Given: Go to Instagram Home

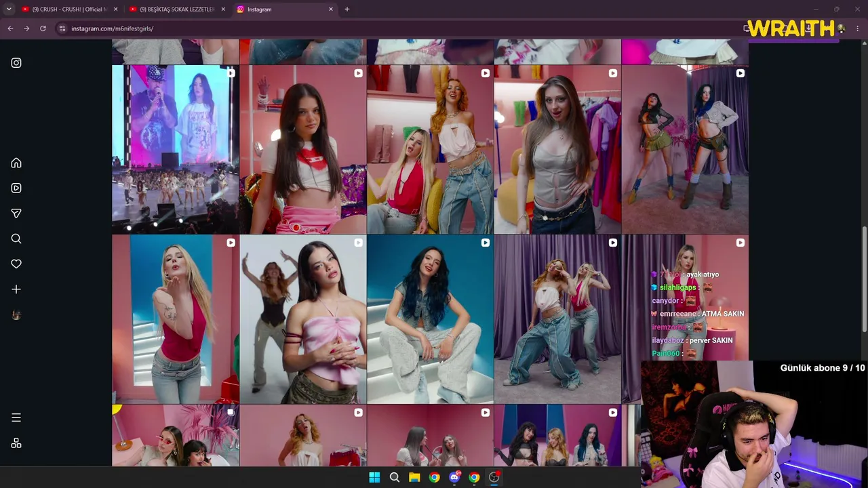Looking at the screenshot, I should 16,163.
